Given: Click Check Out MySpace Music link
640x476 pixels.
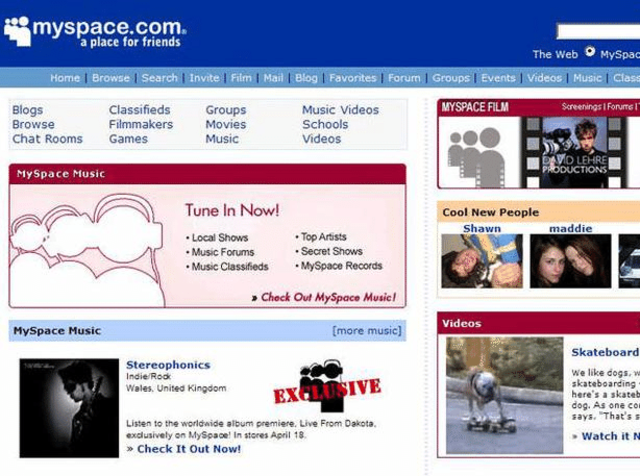Looking at the screenshot, I should (x=328, y=297).
